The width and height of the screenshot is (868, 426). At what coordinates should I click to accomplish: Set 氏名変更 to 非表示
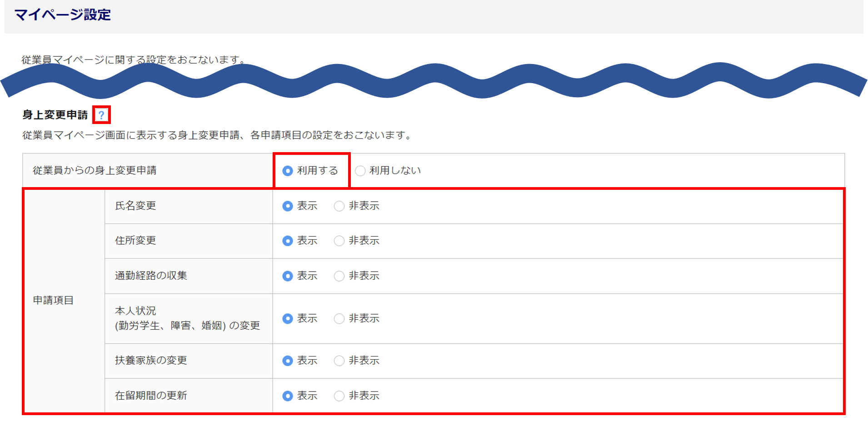[339, 206]
